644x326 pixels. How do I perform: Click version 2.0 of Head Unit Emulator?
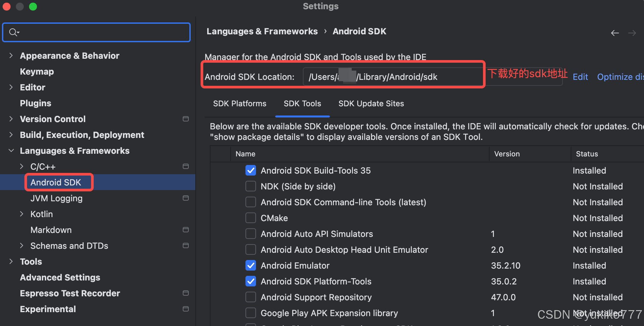pos(497,250)
